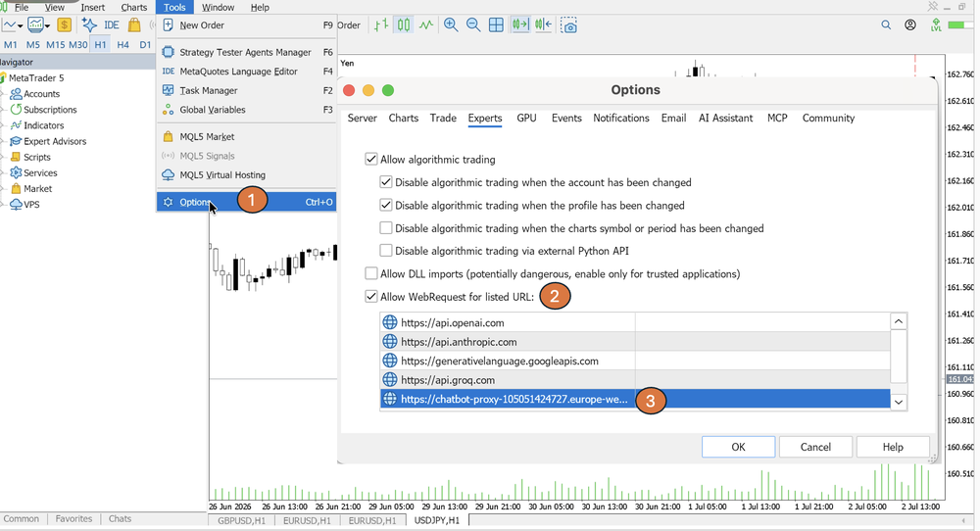Image resolution: width=980 pixels, height=531 pixels.
Task: Select https://api.openai.com URL row
Action: [x=635, y=323]
